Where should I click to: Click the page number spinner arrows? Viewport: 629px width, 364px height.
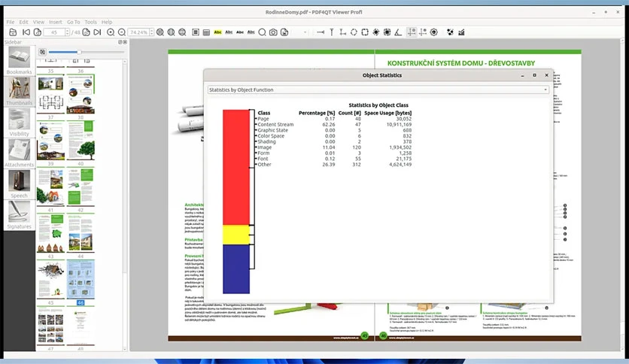[67, 32]
